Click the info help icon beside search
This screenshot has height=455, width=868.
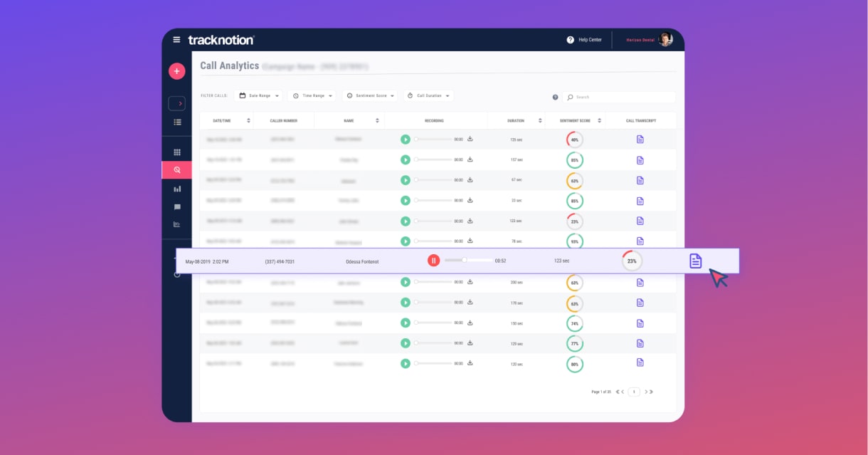[556, 97]
